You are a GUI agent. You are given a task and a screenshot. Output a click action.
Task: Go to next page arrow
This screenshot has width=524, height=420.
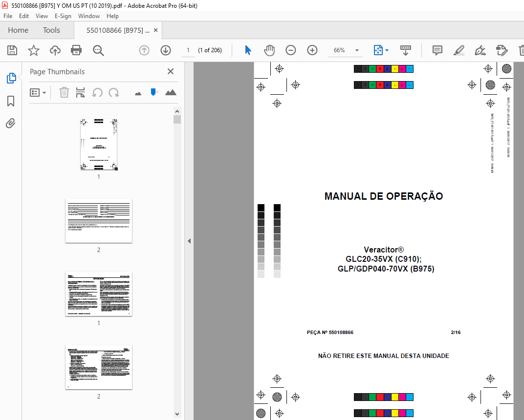[x=166, y=50]
